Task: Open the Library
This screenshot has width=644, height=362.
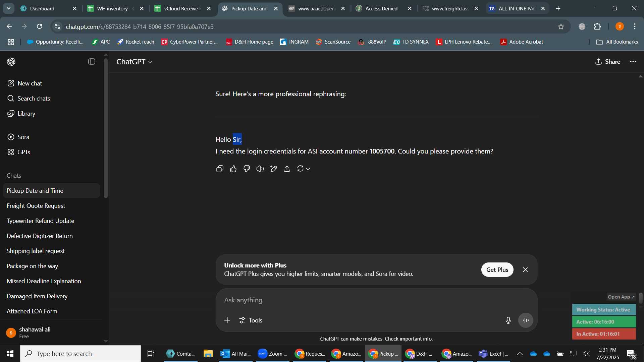Action: pos(51,114)
